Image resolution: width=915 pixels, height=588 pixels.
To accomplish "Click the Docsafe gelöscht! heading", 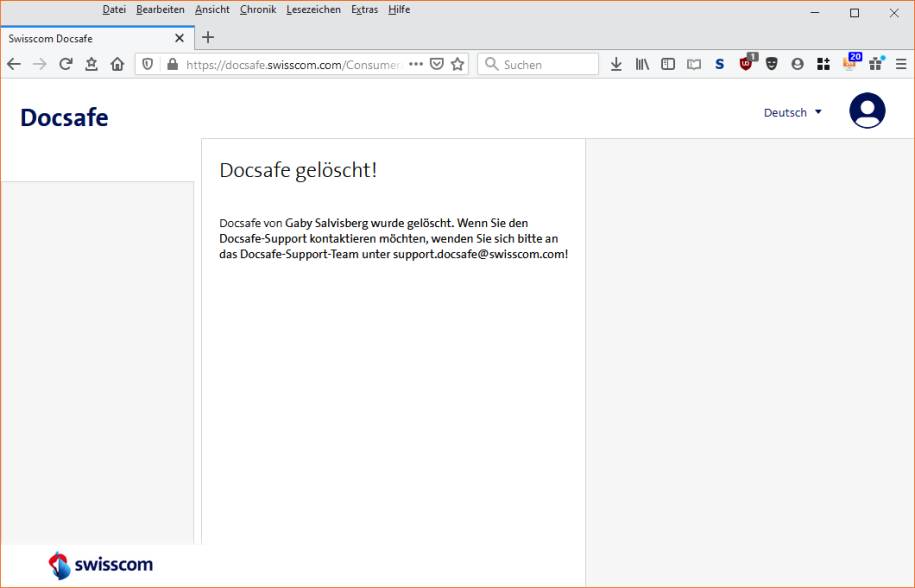I will (x=298, y=170).
